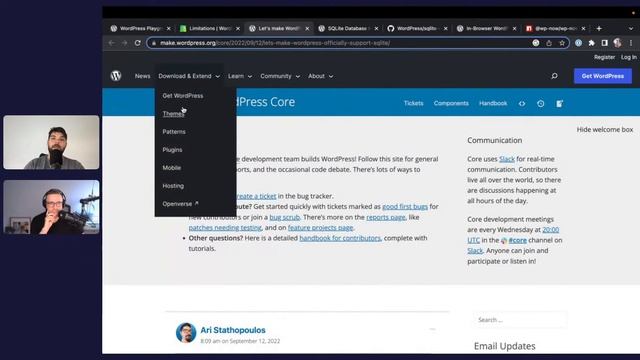
Task: Open a new browser tab
Action: (x=599, y=29)
